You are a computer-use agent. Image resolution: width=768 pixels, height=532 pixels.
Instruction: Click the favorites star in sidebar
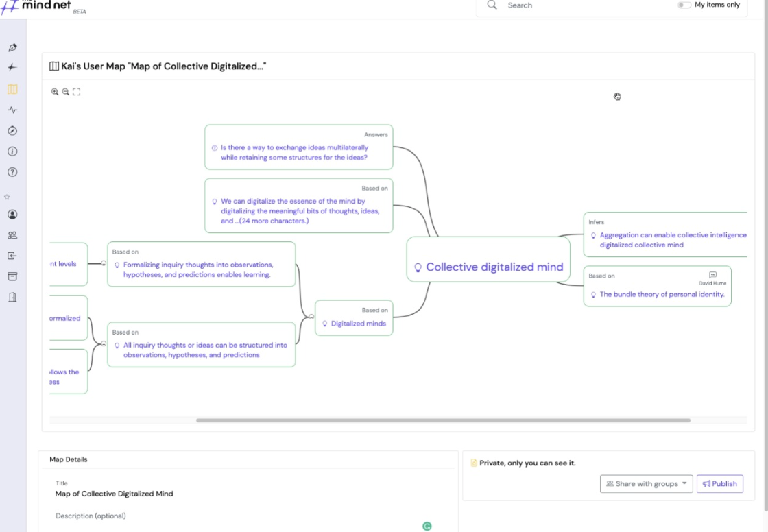pyautogui.click(x=7, y=197)
